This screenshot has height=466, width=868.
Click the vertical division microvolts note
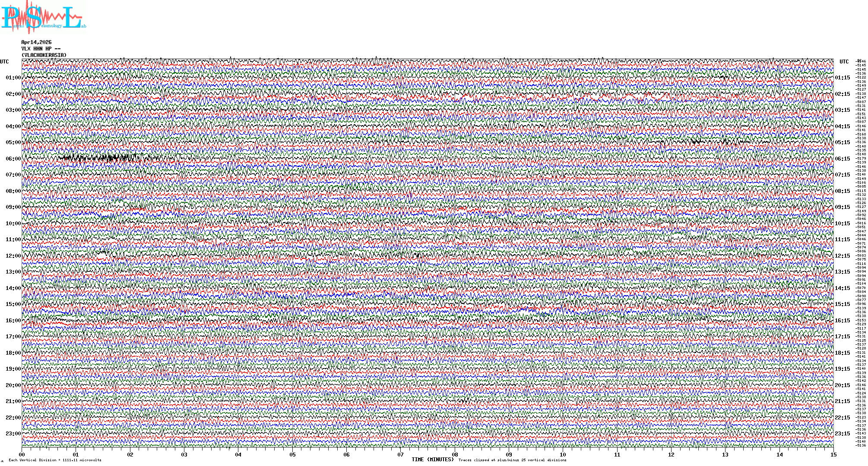[55, 460]
